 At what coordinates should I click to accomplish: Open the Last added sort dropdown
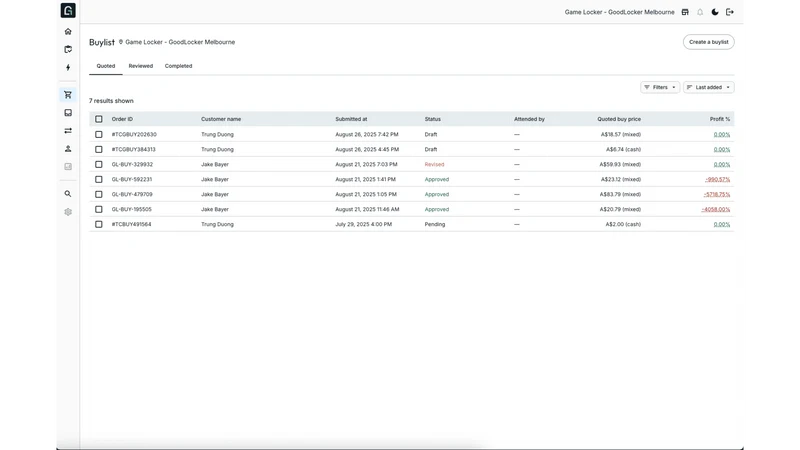coord(708,87)
